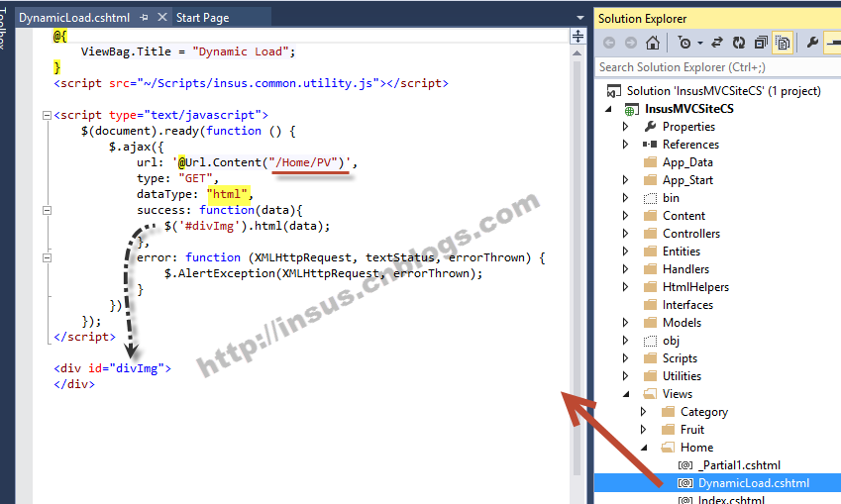
Task: Sync with Active Document using double-arrow icon
Action: coord(717,43)
